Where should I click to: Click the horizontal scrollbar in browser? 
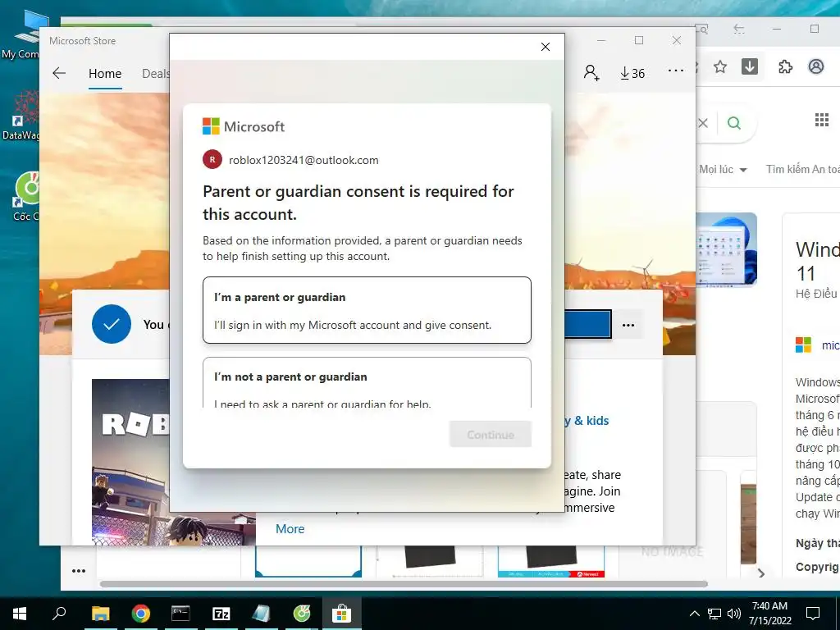tap(404, 583)
